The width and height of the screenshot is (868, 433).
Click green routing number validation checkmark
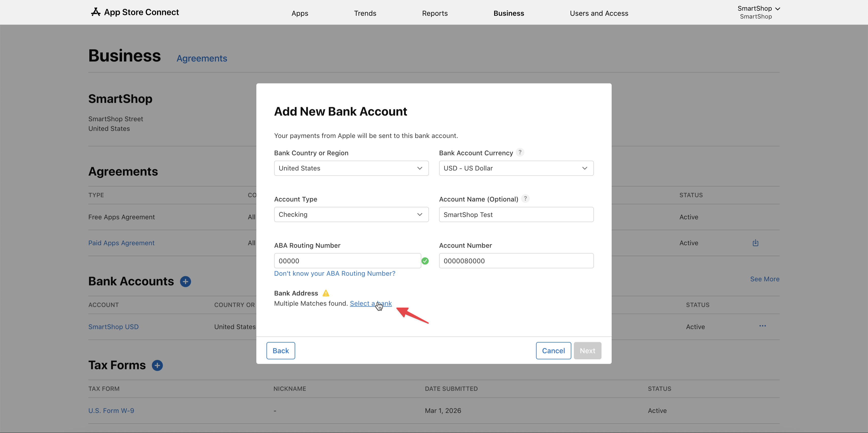[x=425, y=261]
